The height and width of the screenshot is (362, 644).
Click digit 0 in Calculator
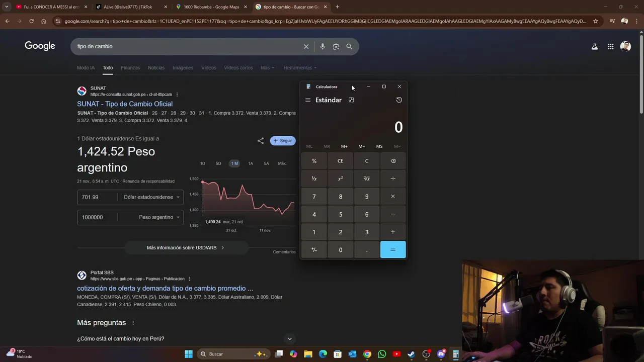pos(340,250)
